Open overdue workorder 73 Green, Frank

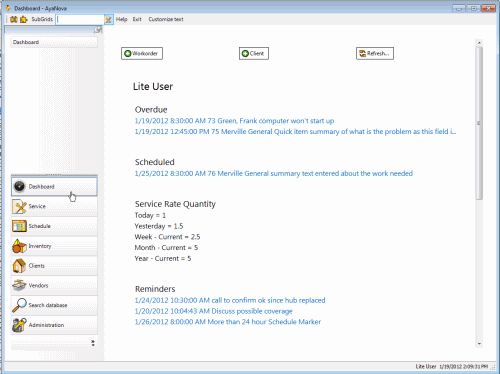pos(234,121)
